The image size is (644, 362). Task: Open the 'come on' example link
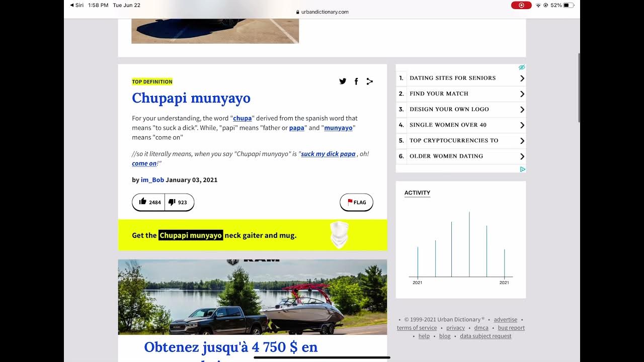point(144,163)
